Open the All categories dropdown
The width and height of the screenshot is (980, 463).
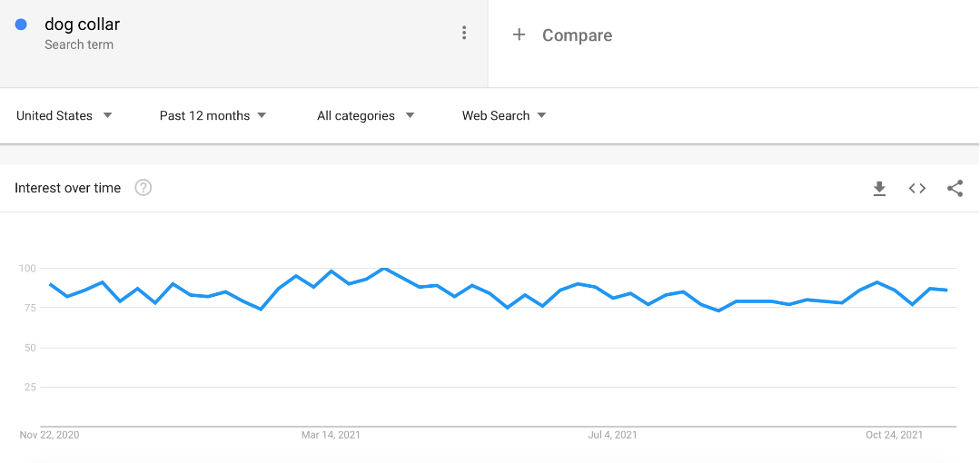click(x=366, y=115)
